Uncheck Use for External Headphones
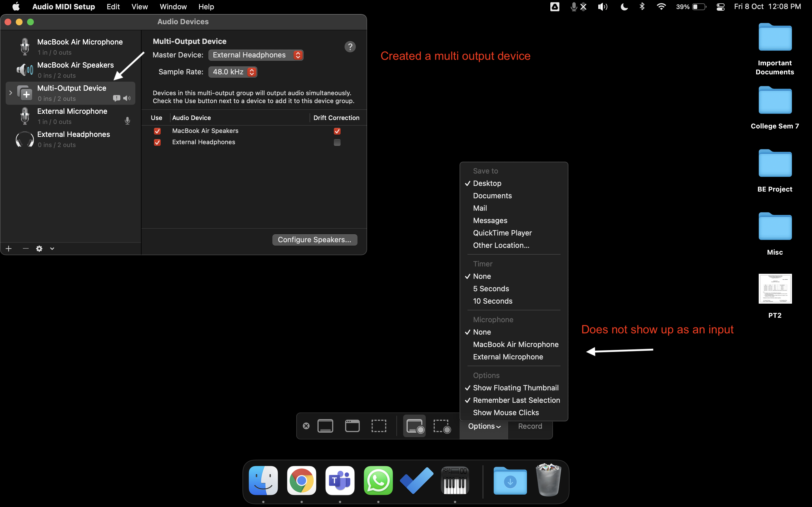 pyautogui.click(x=157, y=143)
